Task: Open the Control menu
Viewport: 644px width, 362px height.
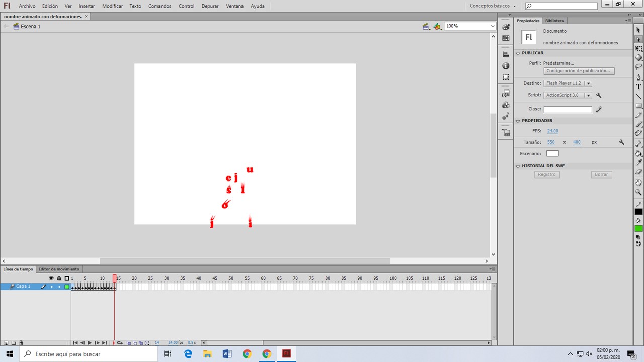Action: tap(186, 6)
